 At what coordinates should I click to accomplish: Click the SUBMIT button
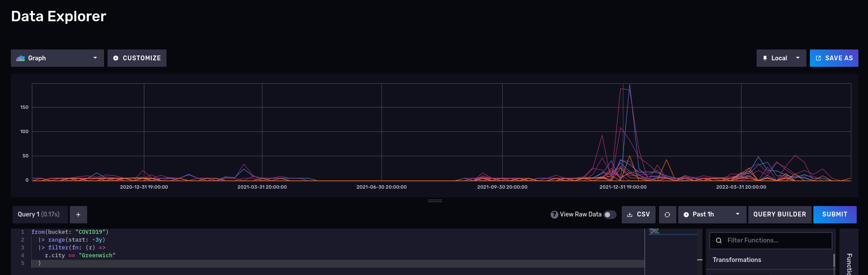point(835,215)
